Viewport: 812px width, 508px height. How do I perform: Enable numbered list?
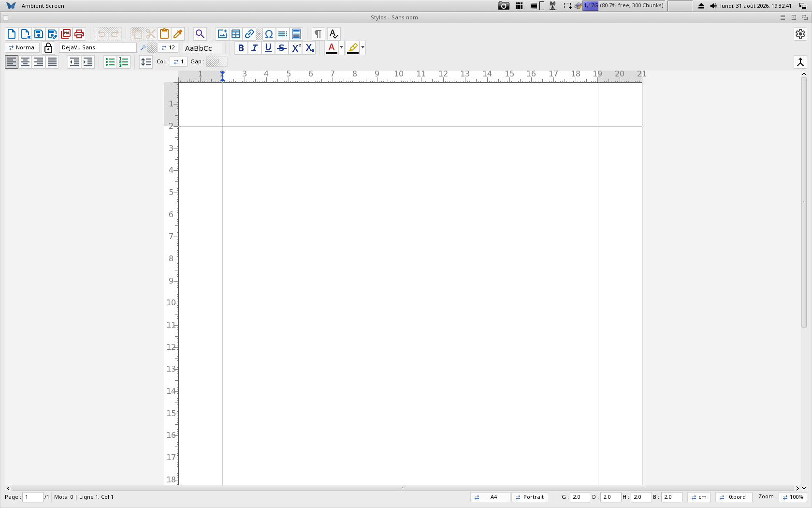tap(124, 62)
